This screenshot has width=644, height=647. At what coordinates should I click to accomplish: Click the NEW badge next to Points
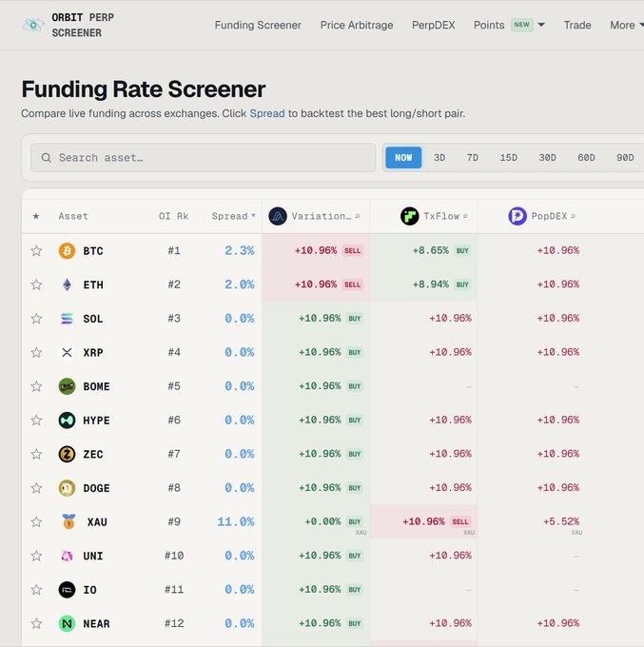522,25
